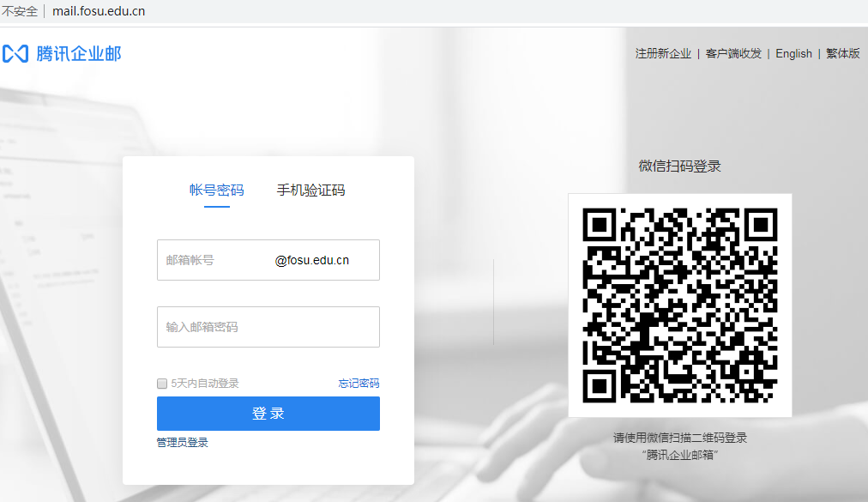Click the 微信扫码登录 heading
The height and width of the screenshot is (502, 868).
point(680,166)
